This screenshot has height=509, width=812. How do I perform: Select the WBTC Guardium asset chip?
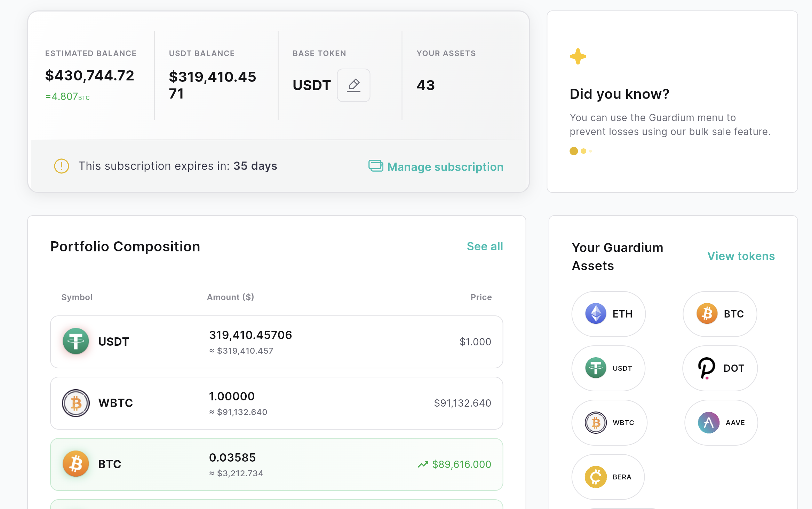pyautogui.click(x=609, y=423)
